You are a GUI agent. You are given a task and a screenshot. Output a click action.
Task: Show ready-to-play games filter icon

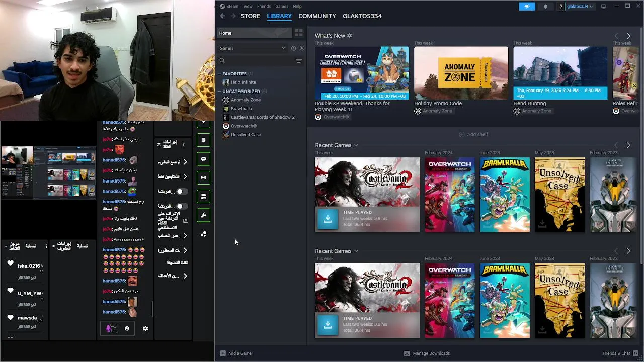coord(302,48)
